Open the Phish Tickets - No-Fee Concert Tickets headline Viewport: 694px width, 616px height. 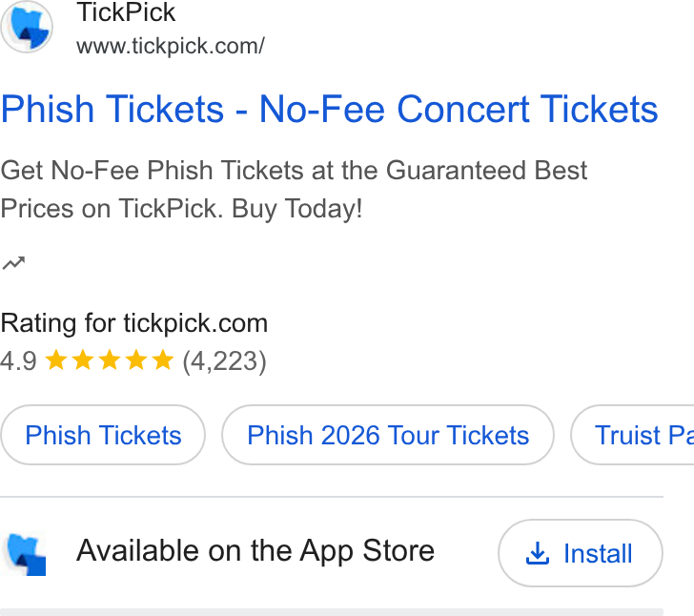[329, 109]
